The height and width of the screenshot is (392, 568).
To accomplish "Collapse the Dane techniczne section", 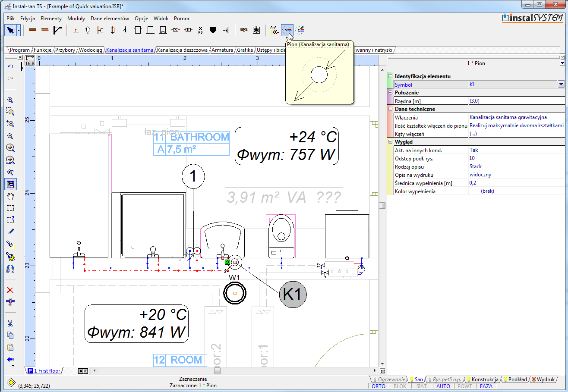I will (390, 109).
